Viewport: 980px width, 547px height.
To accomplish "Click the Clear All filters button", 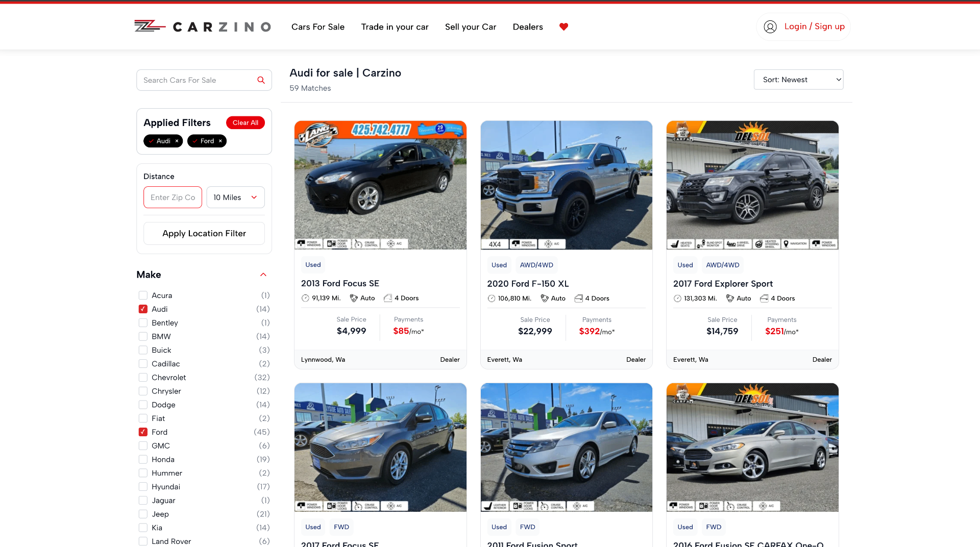I will coord(245,122).
